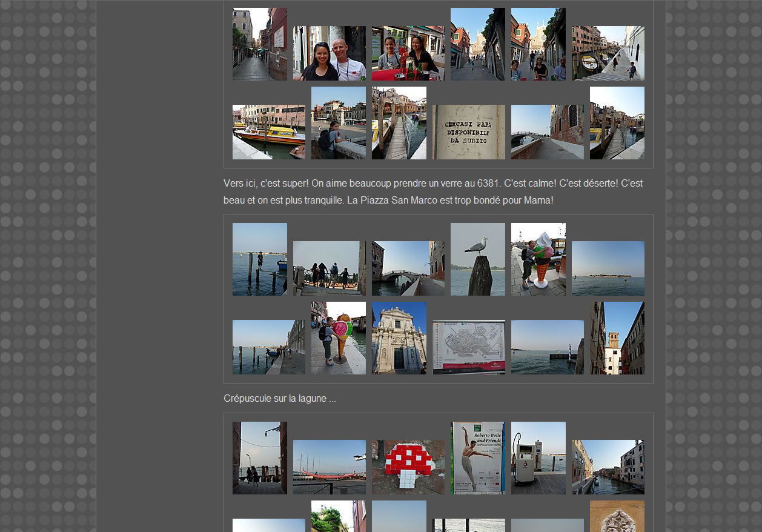Select the pink ice cream cone statue photo

(338, 338)
